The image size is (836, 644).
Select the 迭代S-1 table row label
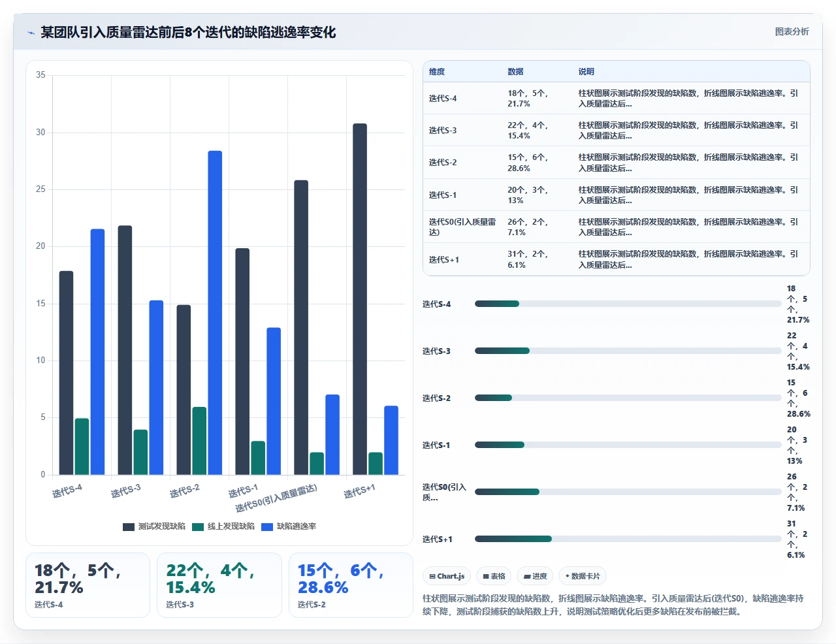(443, 195)
